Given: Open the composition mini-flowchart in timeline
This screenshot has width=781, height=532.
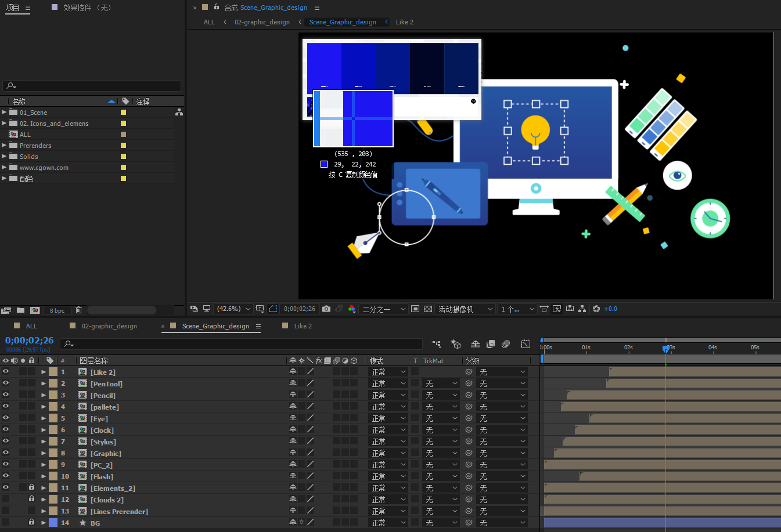Looking at the screenshot, I should 436,344.
